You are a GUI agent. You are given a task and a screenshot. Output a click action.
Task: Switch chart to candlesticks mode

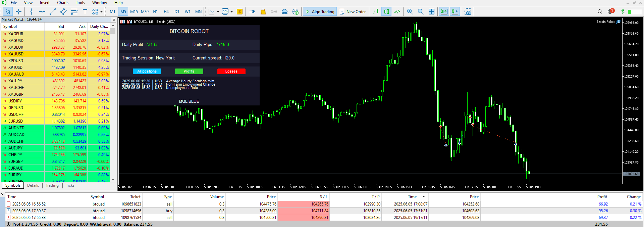point(386,12)
